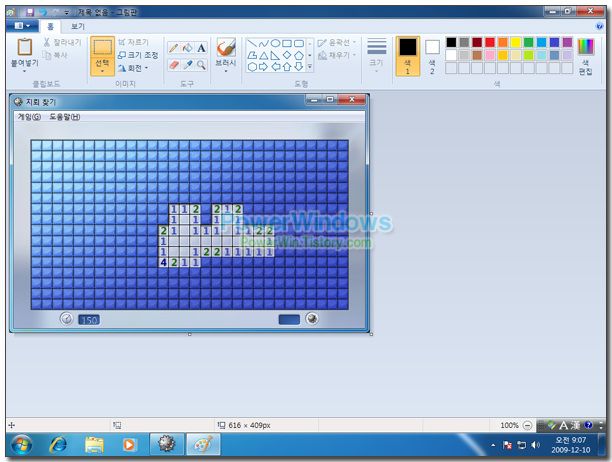Open the Size (크기) line thickness dropdown

[x=376, y=55]
